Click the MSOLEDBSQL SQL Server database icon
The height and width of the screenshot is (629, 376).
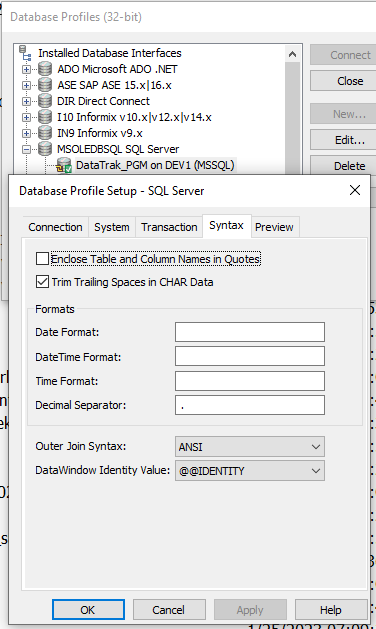click(x=45, y=149)
